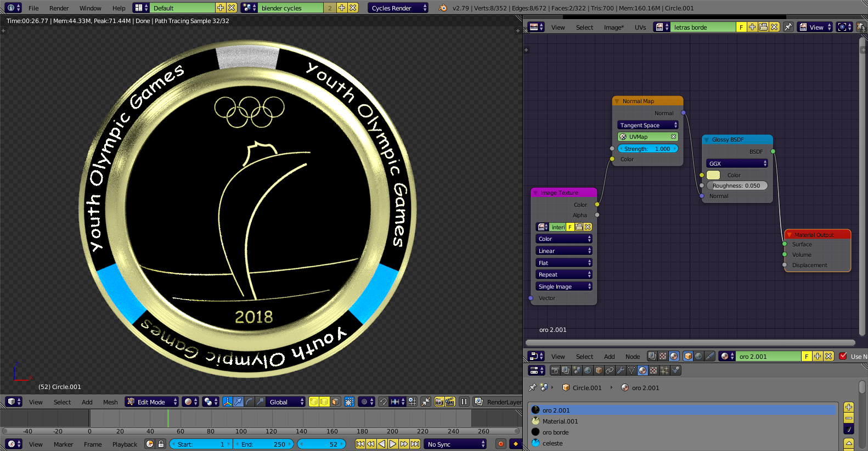868x451 pixels.
Task: Open the Mesh Data triangle tab
Action: (632, 370)
